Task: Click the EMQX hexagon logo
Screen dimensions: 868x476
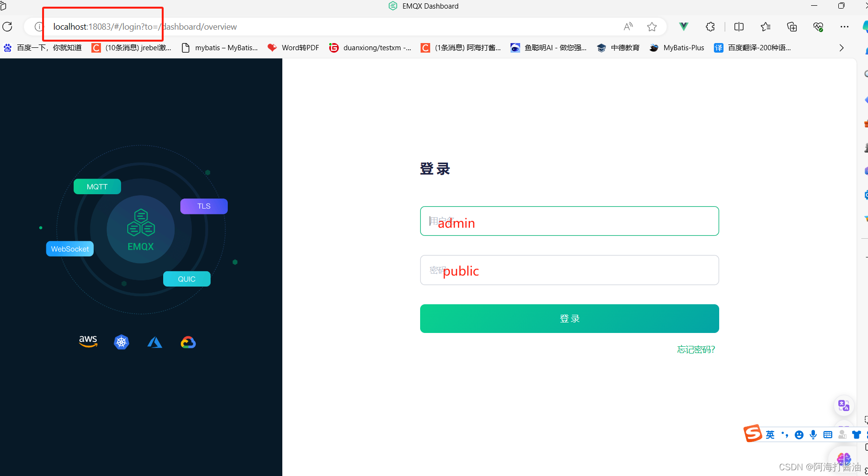Action: tap(141, 223)
